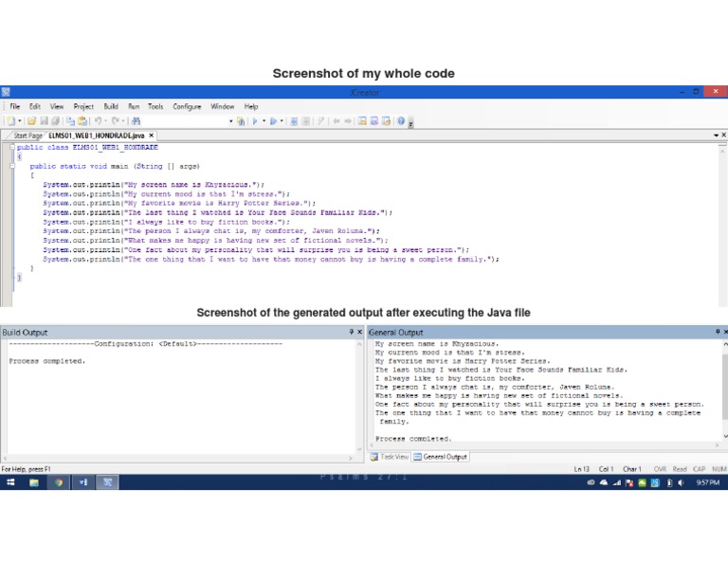Open Chrome from the taskbar
The width and height of the screenshot is (728, 563).
tap(59, 482)
